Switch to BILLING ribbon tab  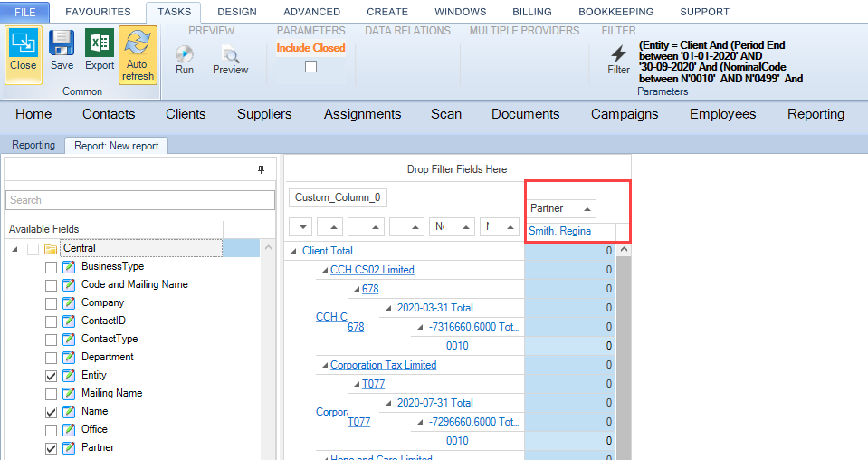click(532, 12)
